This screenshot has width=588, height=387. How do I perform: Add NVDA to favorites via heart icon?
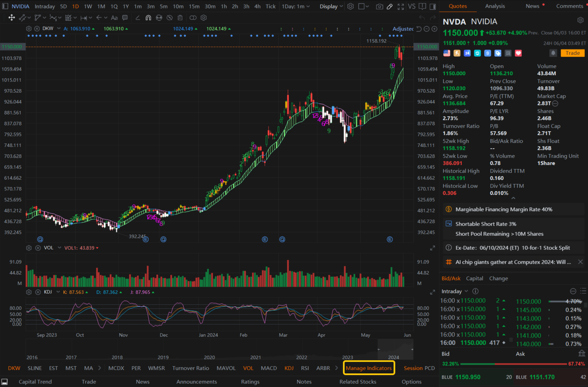[x=518, y=53]
